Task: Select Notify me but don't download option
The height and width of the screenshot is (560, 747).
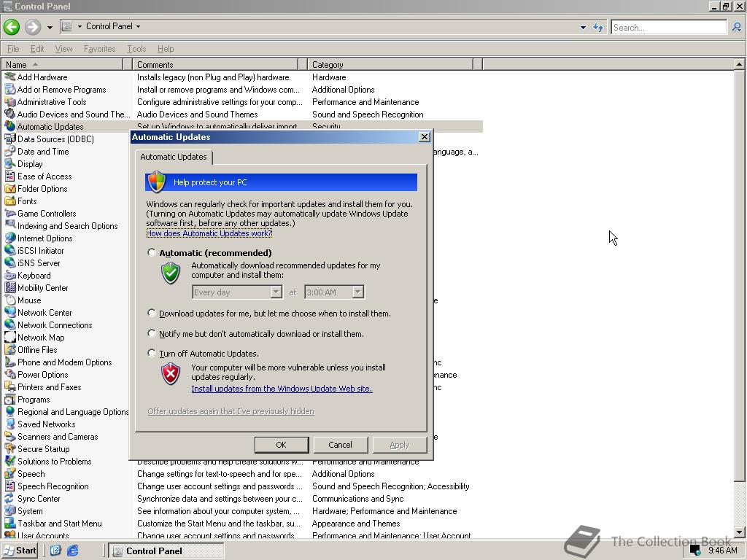Action: pyautogui.click(x=152, y=333)
